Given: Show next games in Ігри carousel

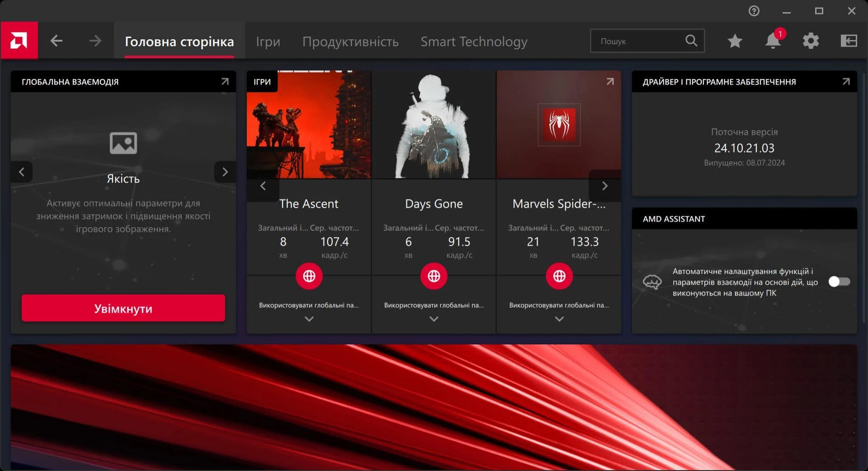Looking at the screenshot, I should click(x=605, y=186).
